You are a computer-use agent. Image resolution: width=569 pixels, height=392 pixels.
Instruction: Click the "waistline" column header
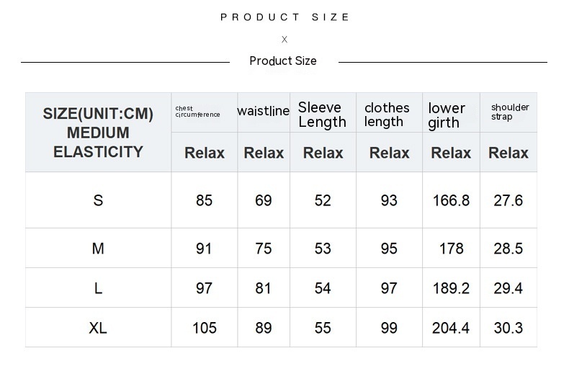point(263,111)
